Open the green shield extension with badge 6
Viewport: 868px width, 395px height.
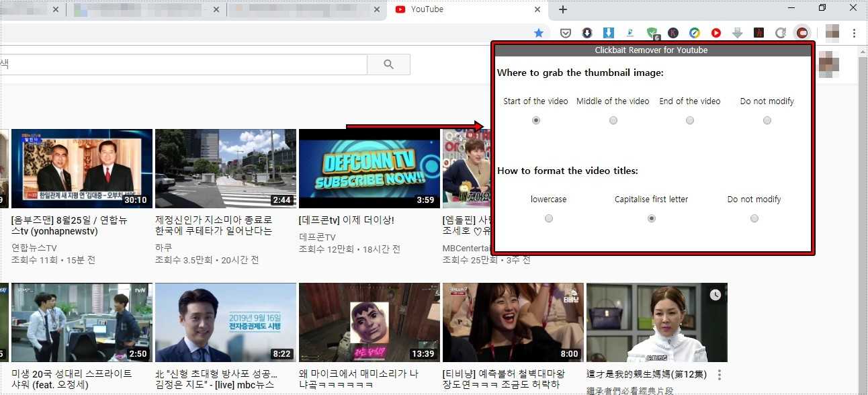tap(652, 33)
